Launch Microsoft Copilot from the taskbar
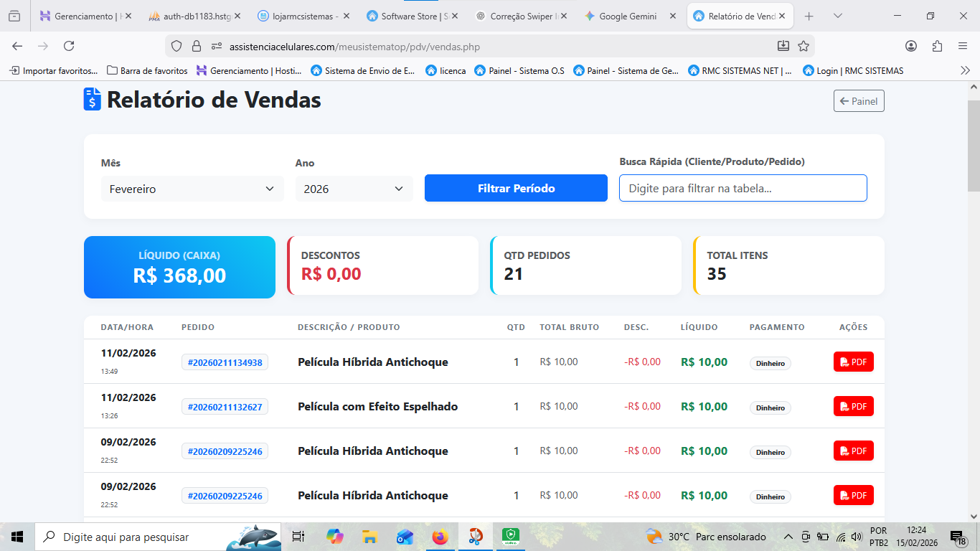 point(334,536)
